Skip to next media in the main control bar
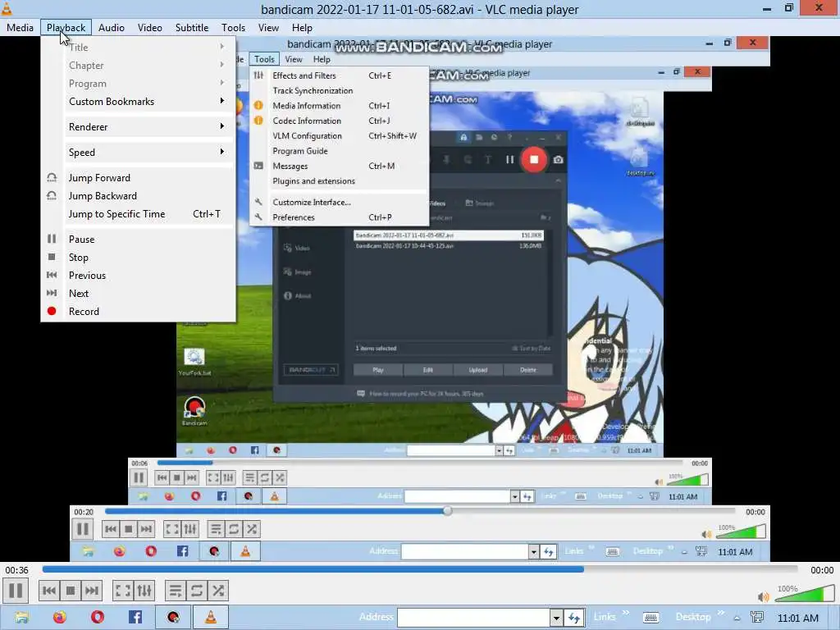 [x=92, y=591]
